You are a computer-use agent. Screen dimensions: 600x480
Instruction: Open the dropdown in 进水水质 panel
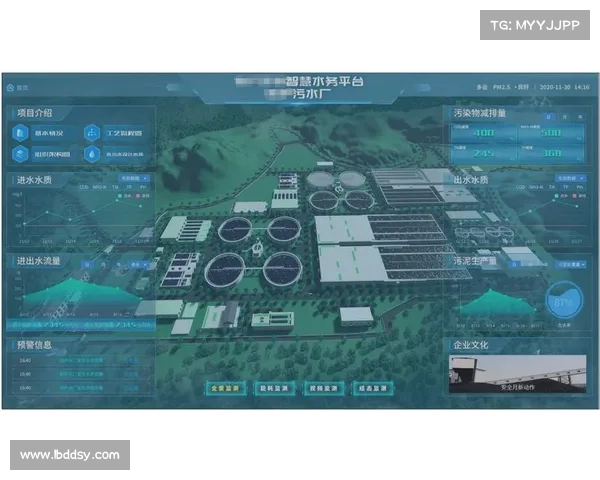pyautogui.click(x=135, y=179)
